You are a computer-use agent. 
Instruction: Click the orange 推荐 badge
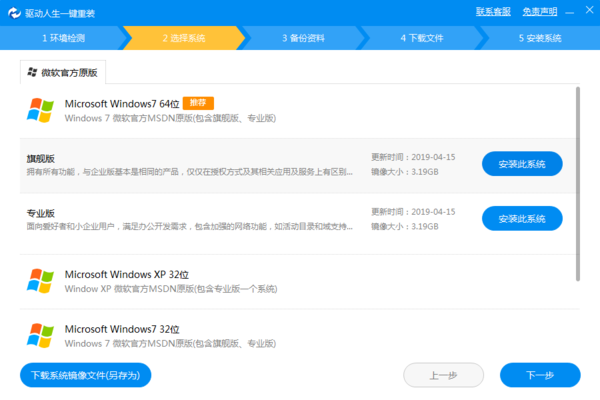198,103
